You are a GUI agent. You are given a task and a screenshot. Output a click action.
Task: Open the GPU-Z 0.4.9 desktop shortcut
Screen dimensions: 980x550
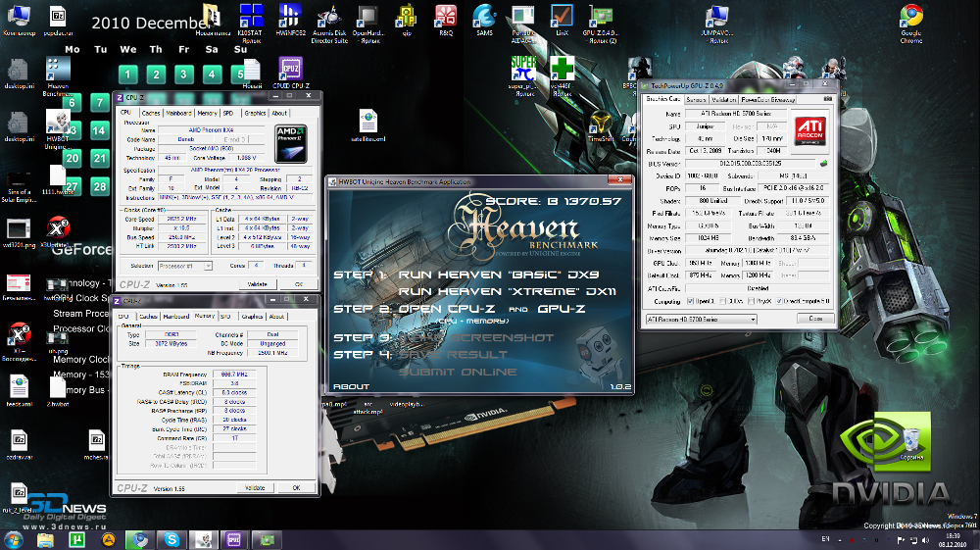600,24
